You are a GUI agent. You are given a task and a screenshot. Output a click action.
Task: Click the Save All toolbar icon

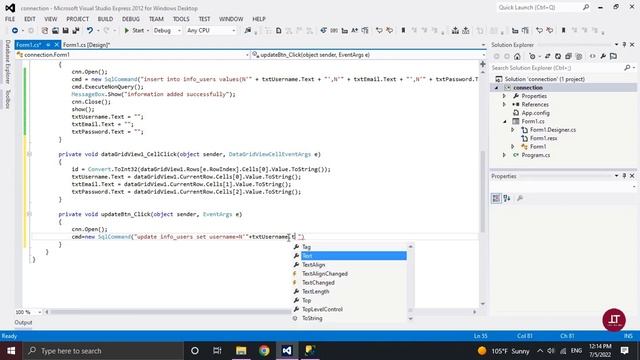76,31
